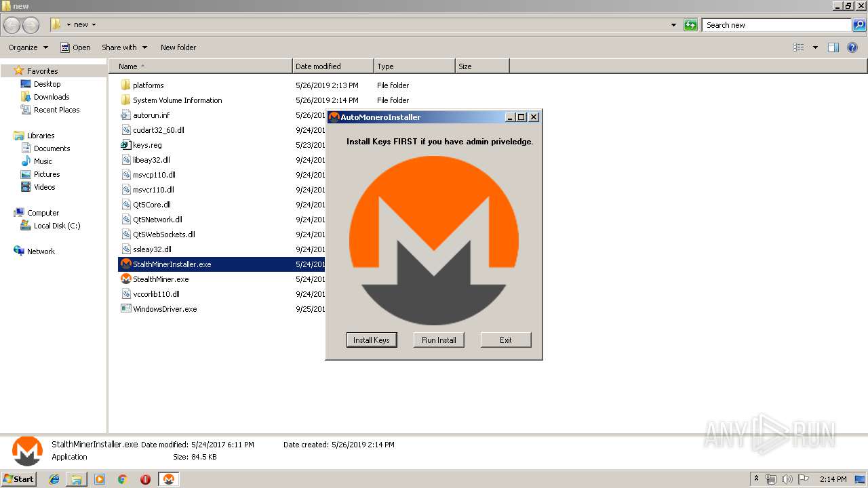Viewport: 868px width, 488px height.
Task: Select the StealthMiner.exe file
Action: [x=161, y=279]
